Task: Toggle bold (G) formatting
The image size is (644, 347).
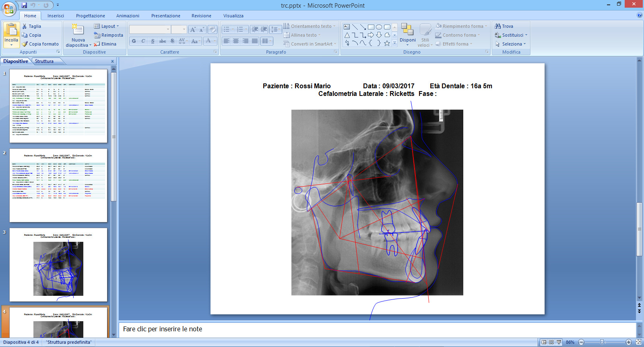Action: [134, 41]
